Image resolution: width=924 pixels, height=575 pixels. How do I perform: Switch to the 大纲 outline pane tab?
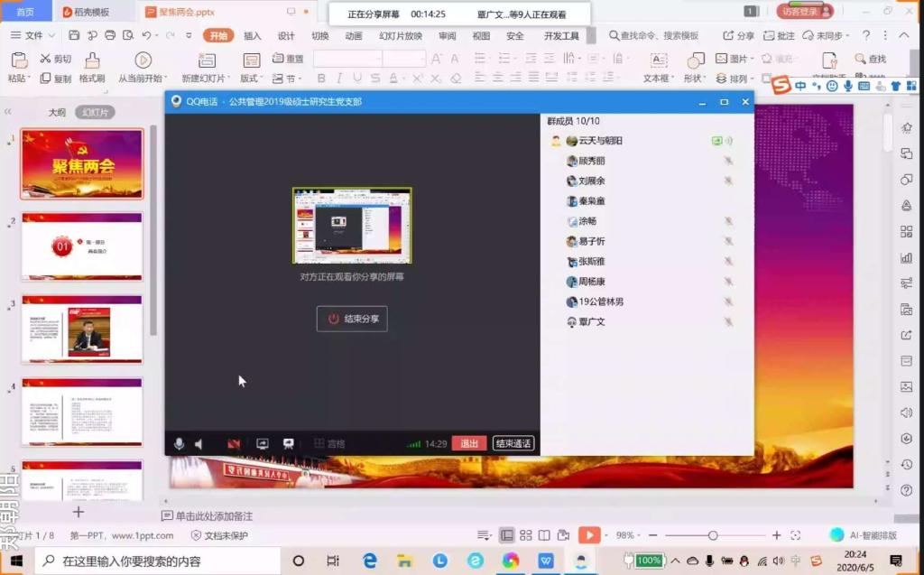pyautogui.click(x=57, y=113)
